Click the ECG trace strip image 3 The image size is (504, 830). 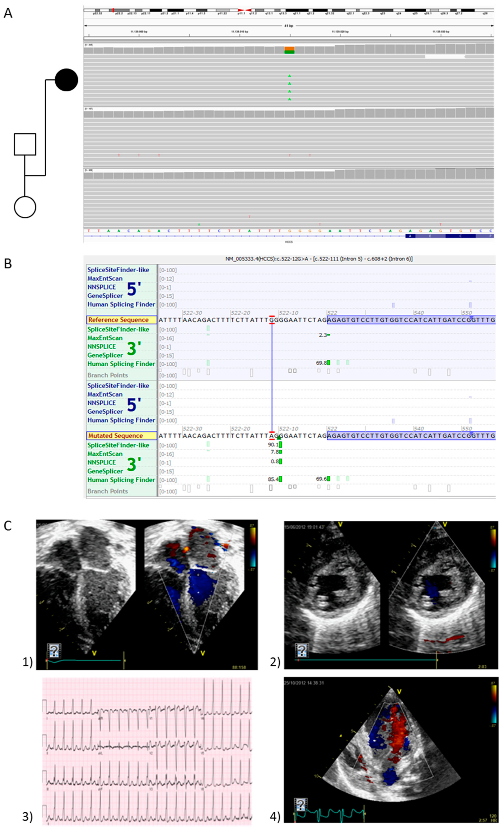(147, 752)
